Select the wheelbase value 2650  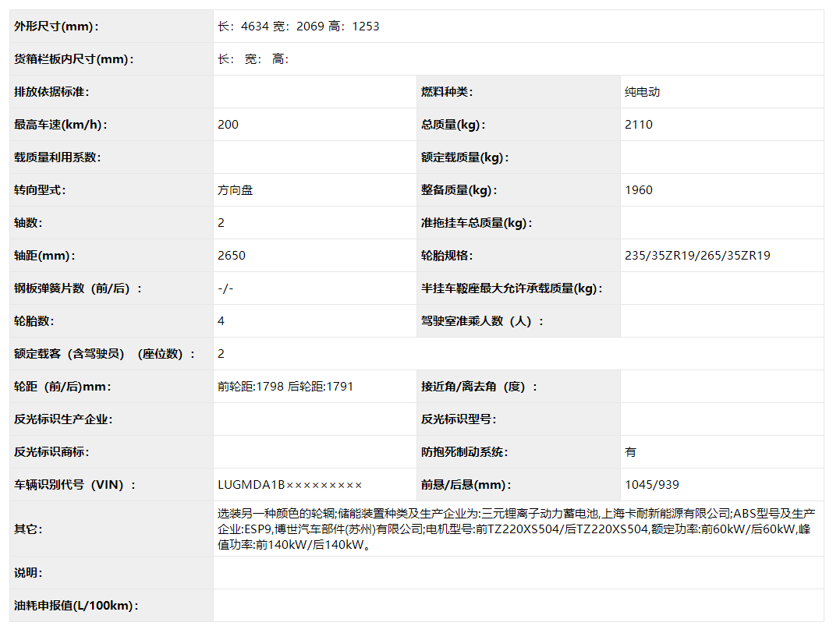(x=229, y=255)
